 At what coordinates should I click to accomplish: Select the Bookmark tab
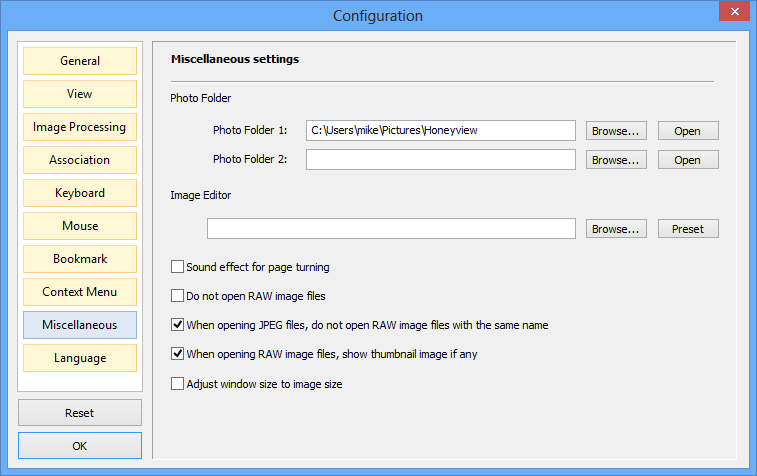[x=80, y=259]
